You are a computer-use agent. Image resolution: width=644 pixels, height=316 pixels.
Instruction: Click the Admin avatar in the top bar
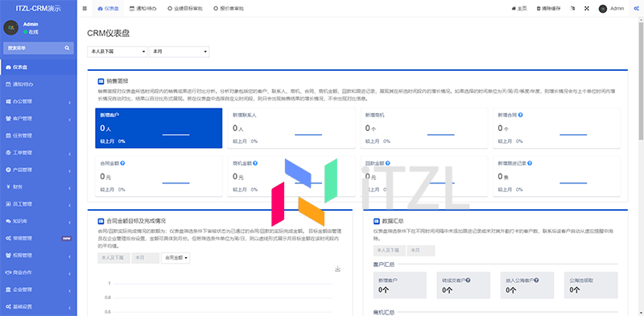[x=602, y=9]
